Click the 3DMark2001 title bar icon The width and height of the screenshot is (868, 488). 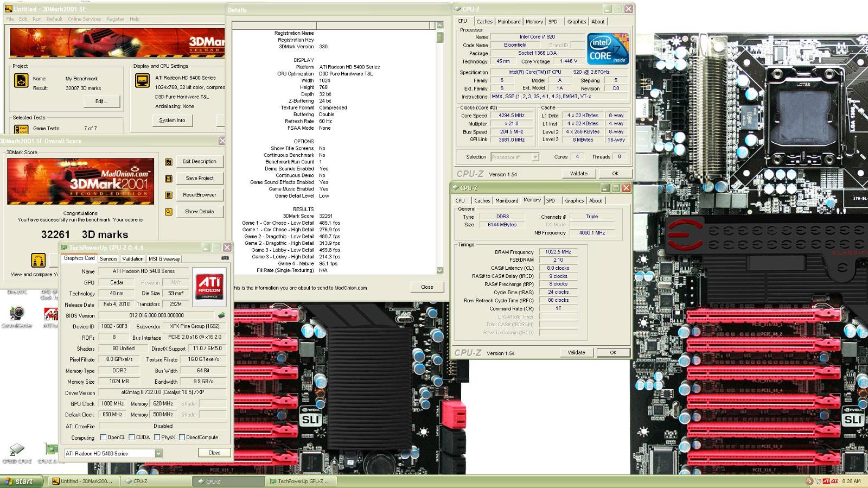[x=8, y=9]
